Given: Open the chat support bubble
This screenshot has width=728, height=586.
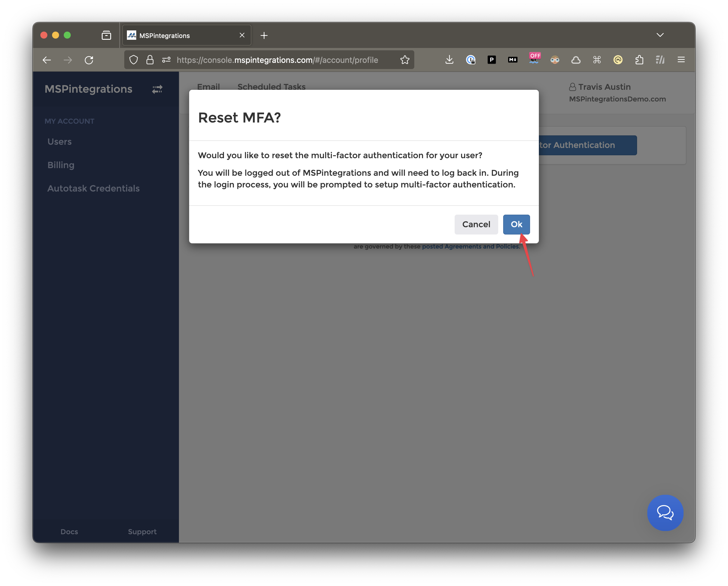Looking at the screenshot, I should click(665, 512).
